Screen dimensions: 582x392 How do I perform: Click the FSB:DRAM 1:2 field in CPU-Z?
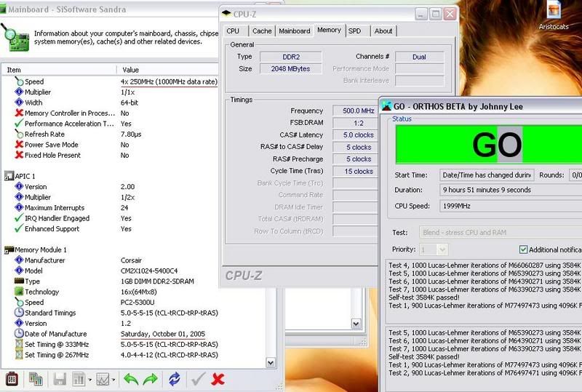[x=356, y=123]
